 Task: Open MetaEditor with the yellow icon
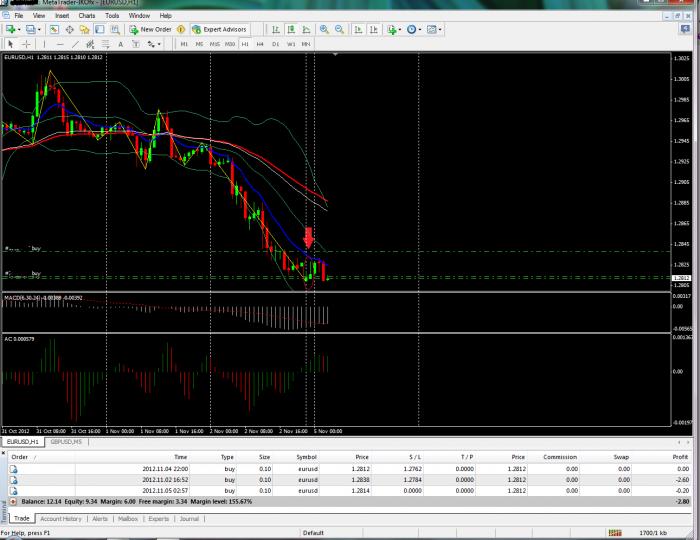(181, 29)
